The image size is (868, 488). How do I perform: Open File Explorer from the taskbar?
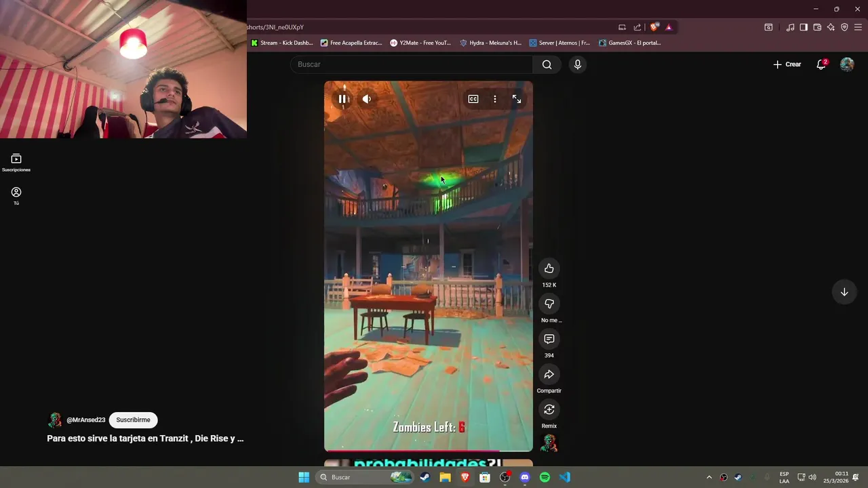445,477
